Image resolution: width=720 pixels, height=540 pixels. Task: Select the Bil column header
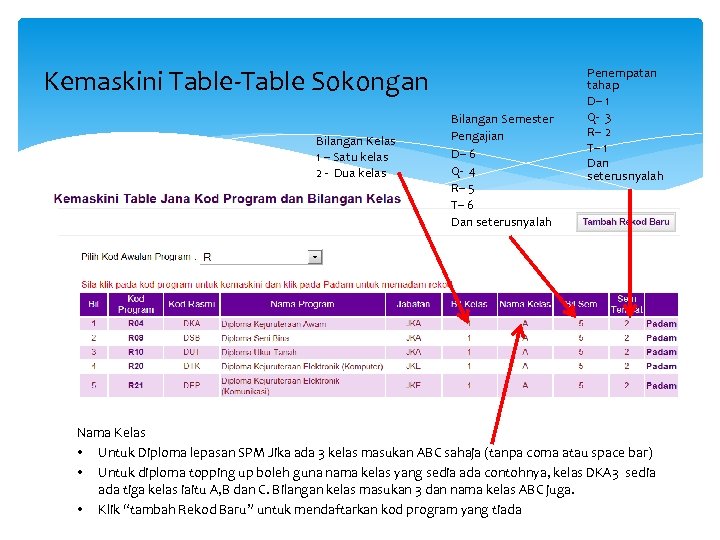(x=94, y=304)
